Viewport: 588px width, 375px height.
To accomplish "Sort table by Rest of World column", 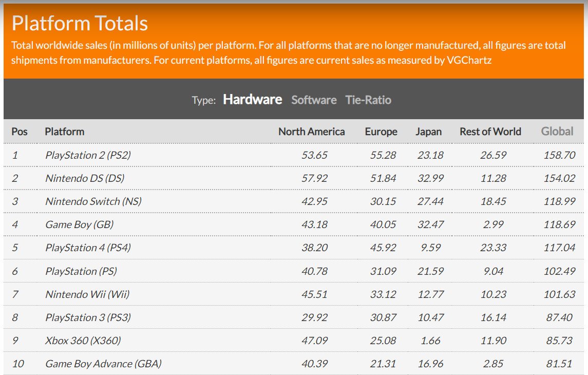I will [490, 132].
